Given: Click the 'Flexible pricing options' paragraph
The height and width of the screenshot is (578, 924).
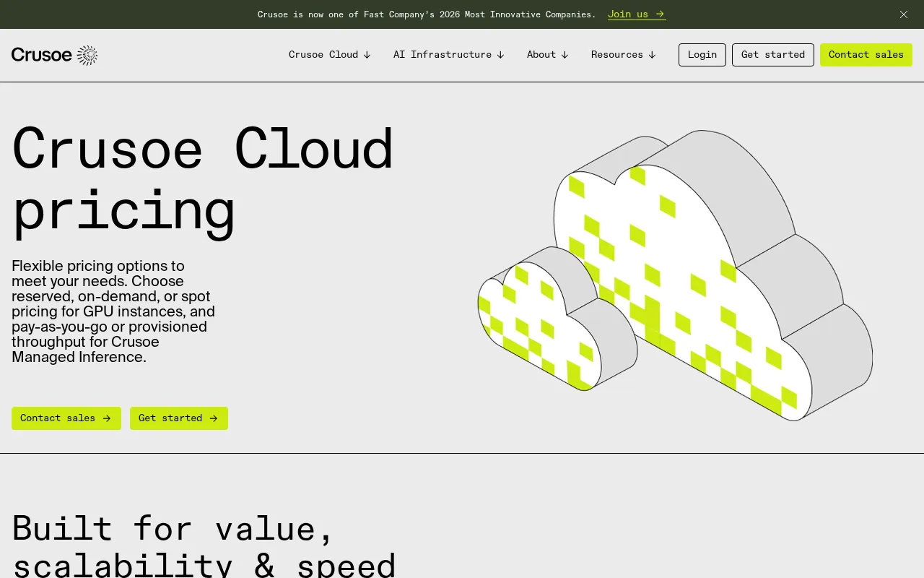Looking at the screenshot, I should tap(113, 311).
